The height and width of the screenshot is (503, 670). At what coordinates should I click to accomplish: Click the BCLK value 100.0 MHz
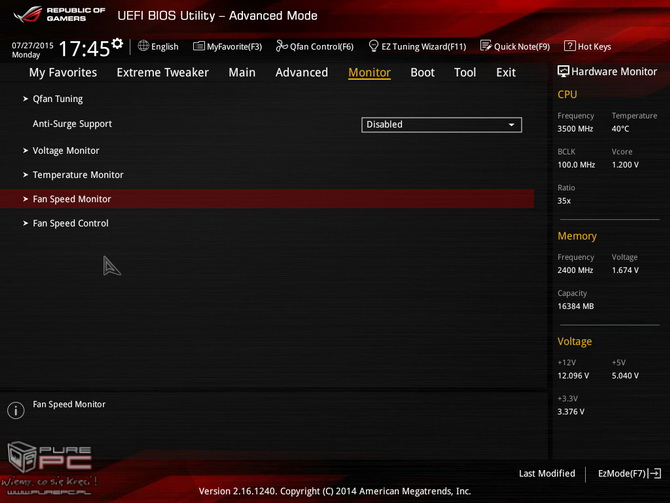pos(576,165)
